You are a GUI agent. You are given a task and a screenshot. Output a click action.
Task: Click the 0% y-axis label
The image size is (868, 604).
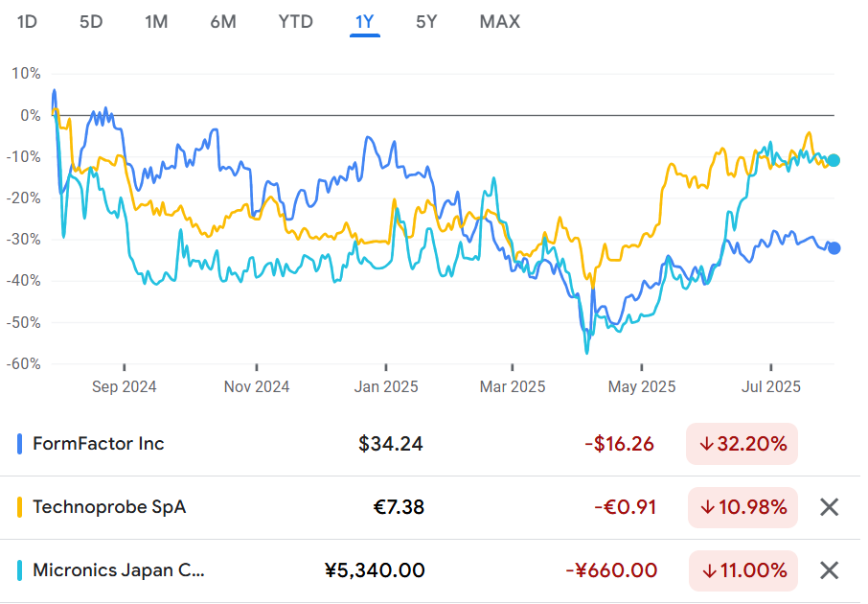click(x=31, y=115)
